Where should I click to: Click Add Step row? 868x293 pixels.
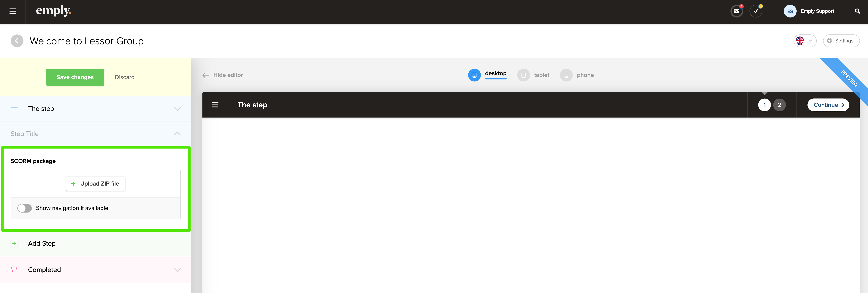coord(96,244)
